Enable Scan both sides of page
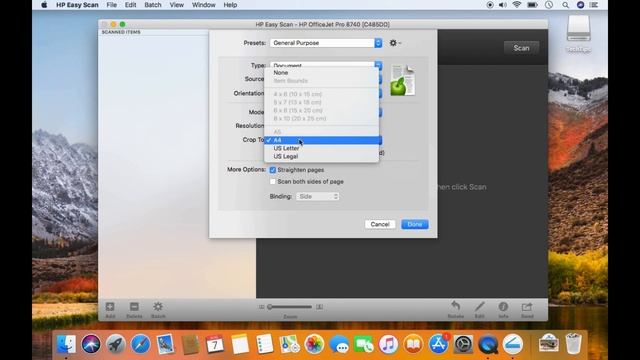640x360 pixels. (273, 182)
